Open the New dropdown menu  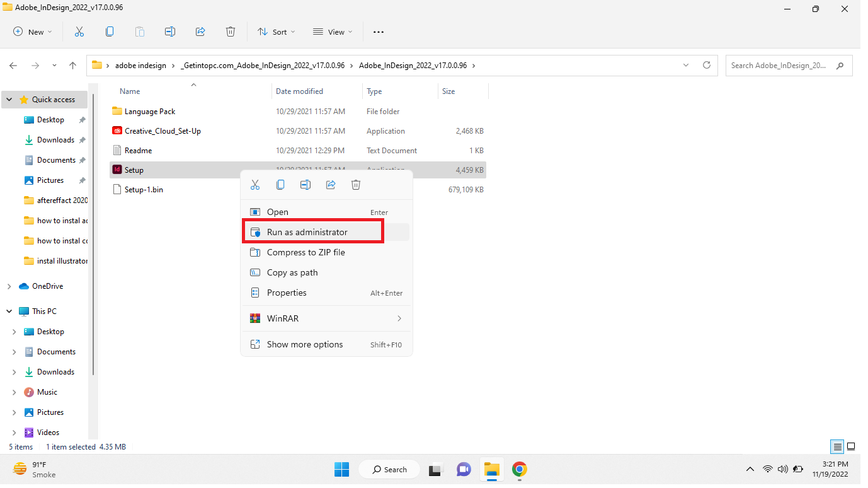tap(33, 32)
